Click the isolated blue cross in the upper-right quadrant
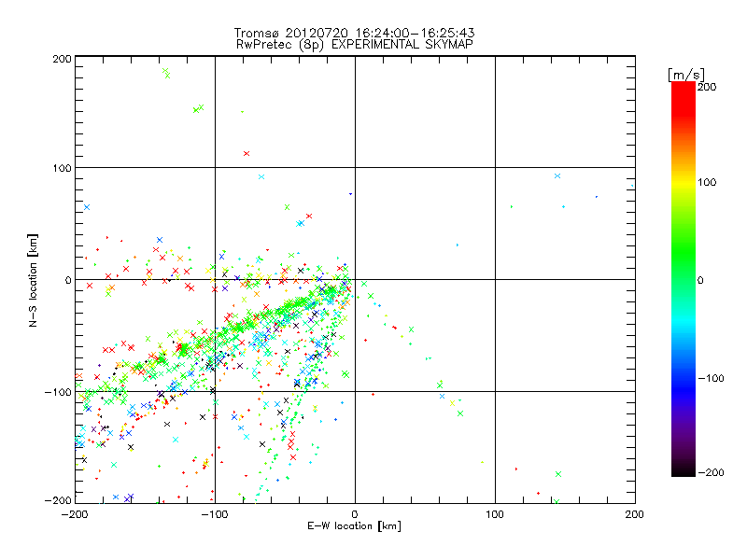The width and height of the screenshot is (747, 560). pos(557,175)
